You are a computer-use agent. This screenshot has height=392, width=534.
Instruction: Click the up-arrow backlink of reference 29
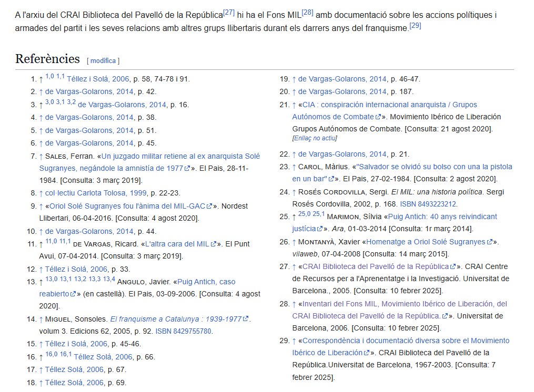point(294,341)
